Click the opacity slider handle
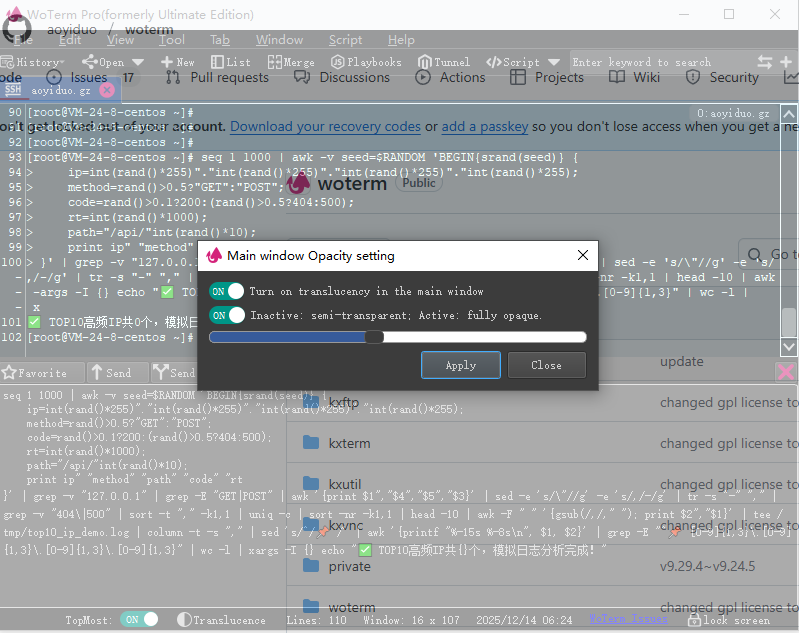 coord(374,337)
